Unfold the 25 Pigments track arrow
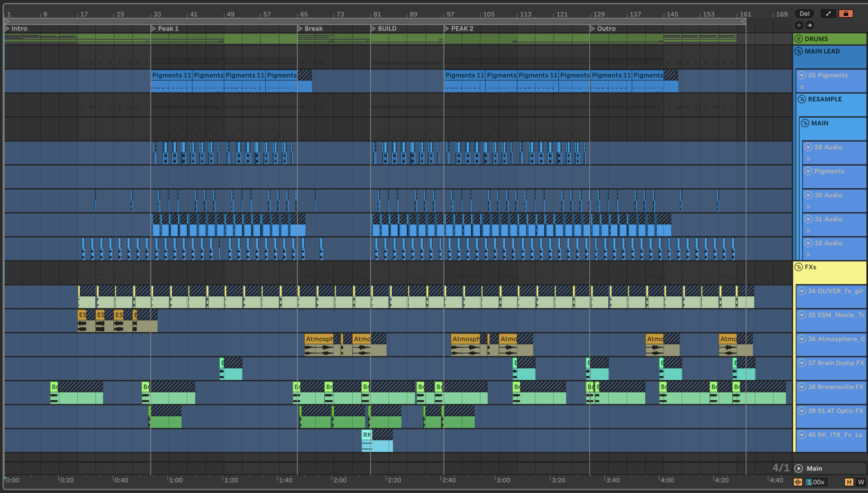 tap(802, 75)
